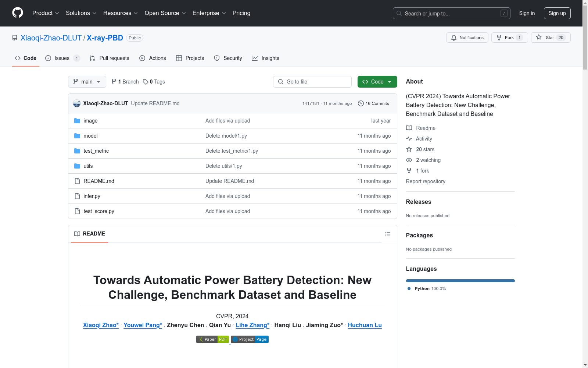Click the Paper PDF badge

(x=212, y=339)
